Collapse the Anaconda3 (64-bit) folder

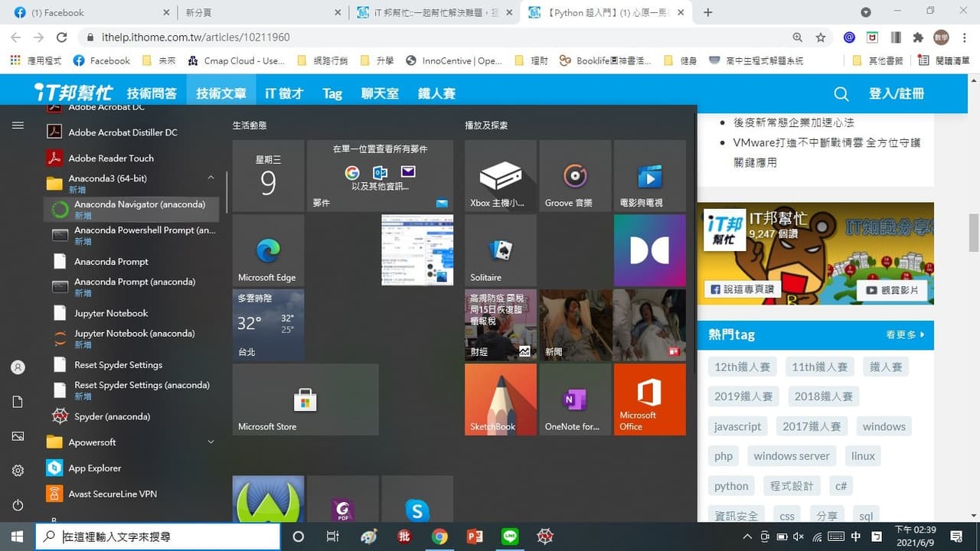point(211,178)
